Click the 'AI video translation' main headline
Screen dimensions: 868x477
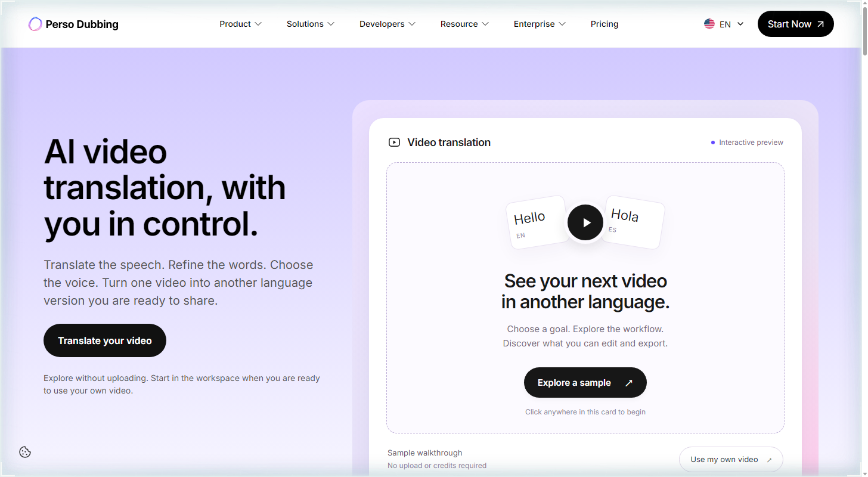coord(165,188)
